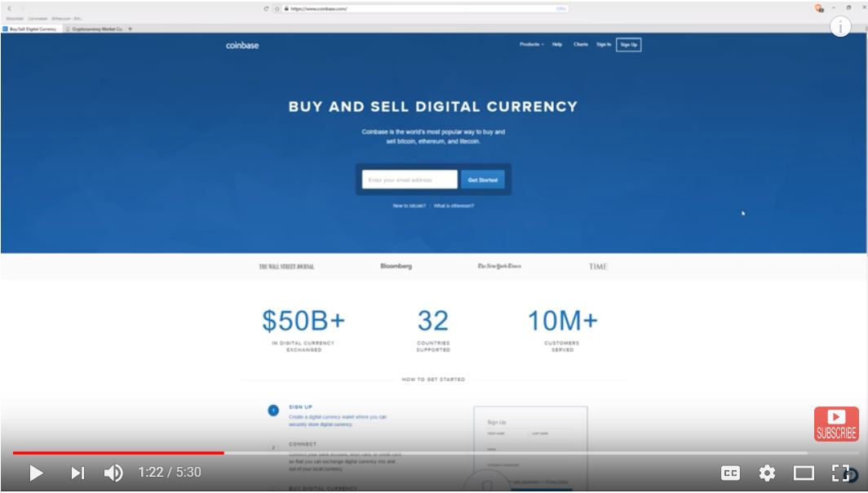The width and height of the screenshot is (868, 493).
Task: Click the How To Get Started heading
Action: [x=433, y=380]
